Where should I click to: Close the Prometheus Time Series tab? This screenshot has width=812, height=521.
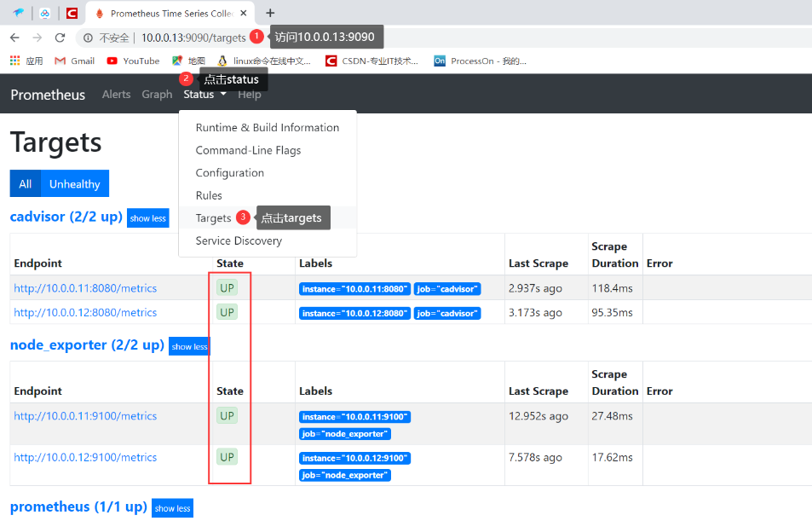tap(244, 13)
